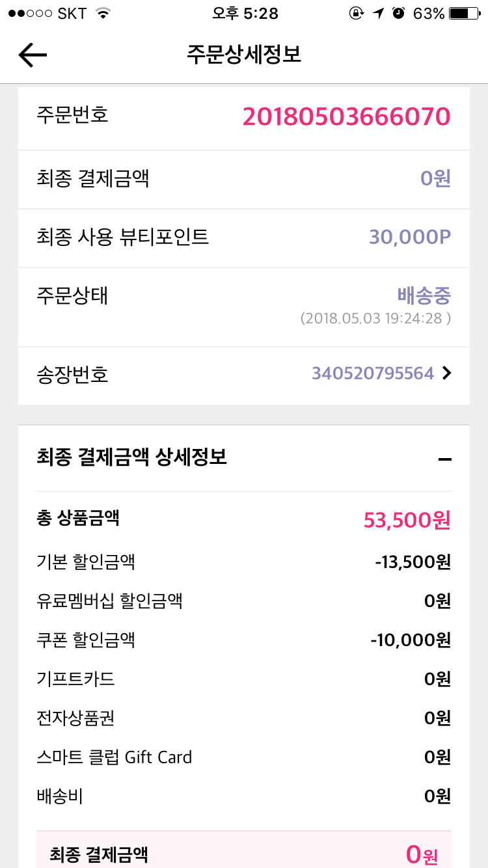Open tracking via the 송장번호 chevron
The height and width of the screenshot is (868, 488).
[446, 373]
